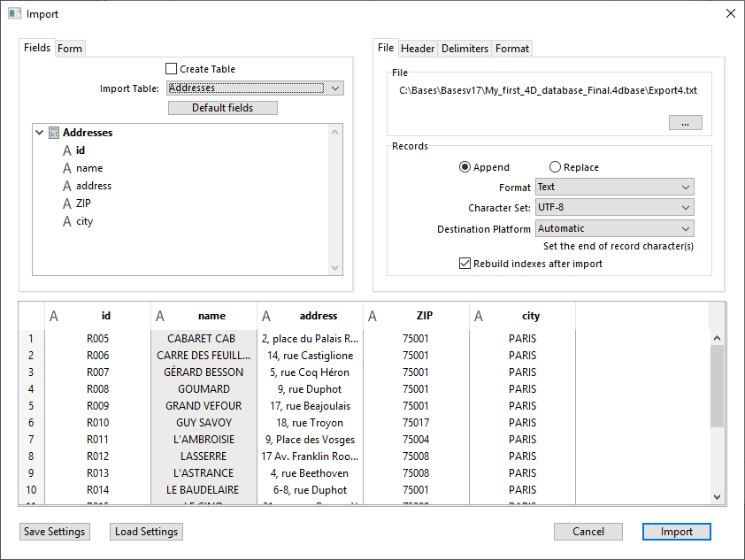Viewport: 745px width, 560px height.
Task: Enable the Create Table checkbox
Action: [172, 69]
